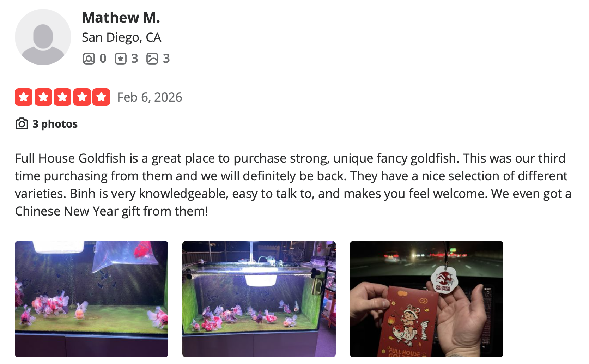
Task: Open the 3 photos link
Action: [x=55, y=124]
